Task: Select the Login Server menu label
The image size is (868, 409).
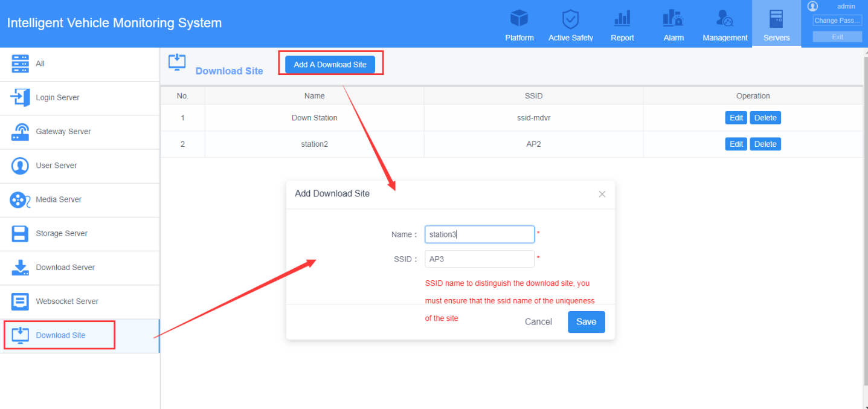Action: tap(57, 97)
